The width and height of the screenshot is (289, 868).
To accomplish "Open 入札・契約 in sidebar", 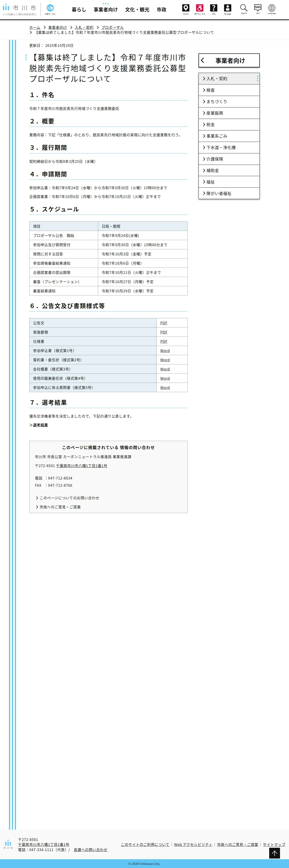I will [x=229, y=79].
